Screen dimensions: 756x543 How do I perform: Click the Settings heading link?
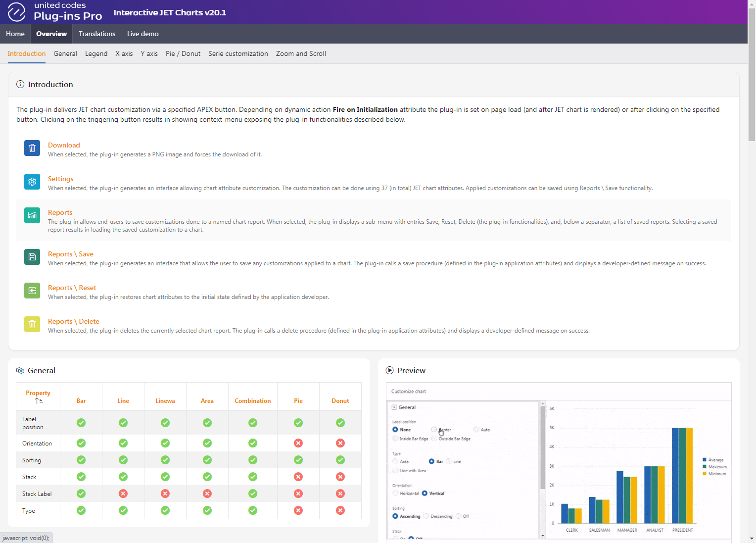[60, 179]
